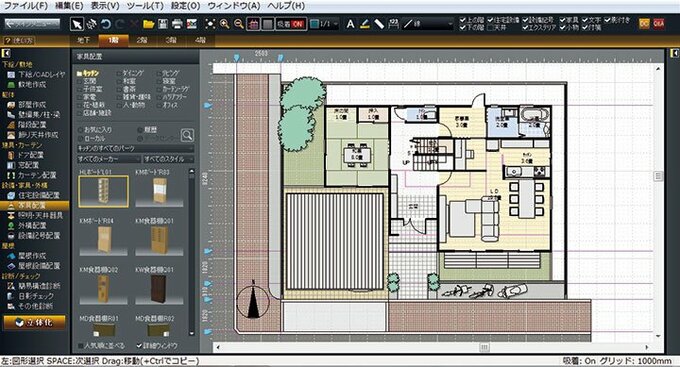Open キッチンのすべてのパーツ dropdown
The height and width of the screenshot is (367, 680).
click(x=135, y=148)
